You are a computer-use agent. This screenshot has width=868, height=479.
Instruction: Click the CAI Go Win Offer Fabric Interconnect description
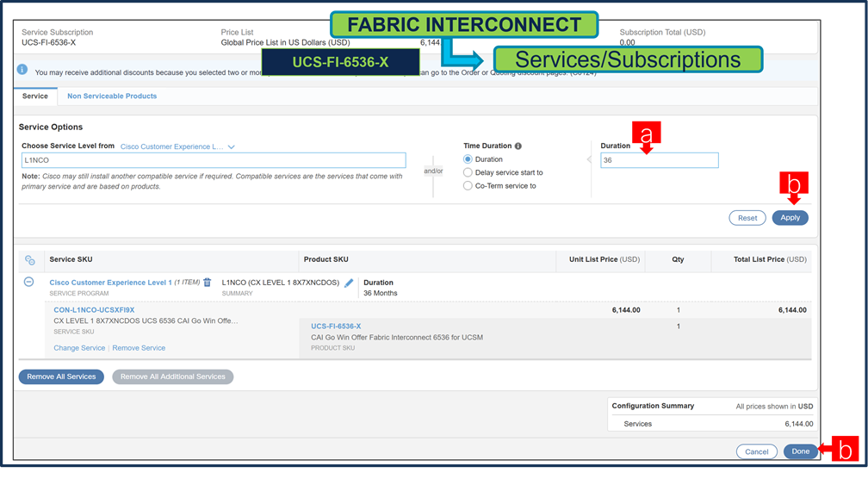[397, 337]
